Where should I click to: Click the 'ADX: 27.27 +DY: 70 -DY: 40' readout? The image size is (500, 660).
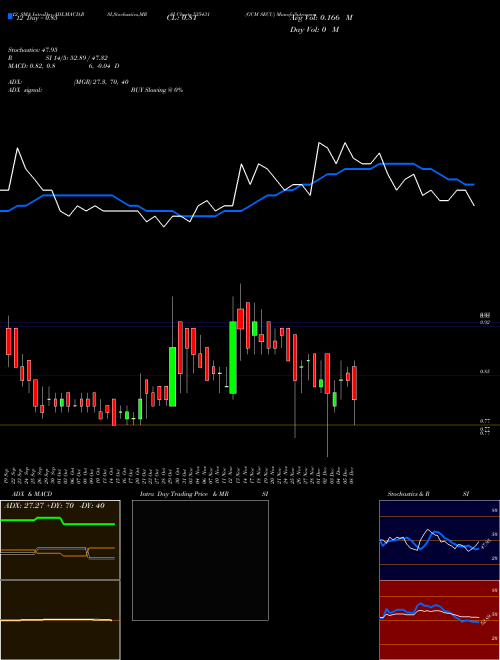click(x=54, y=506)
